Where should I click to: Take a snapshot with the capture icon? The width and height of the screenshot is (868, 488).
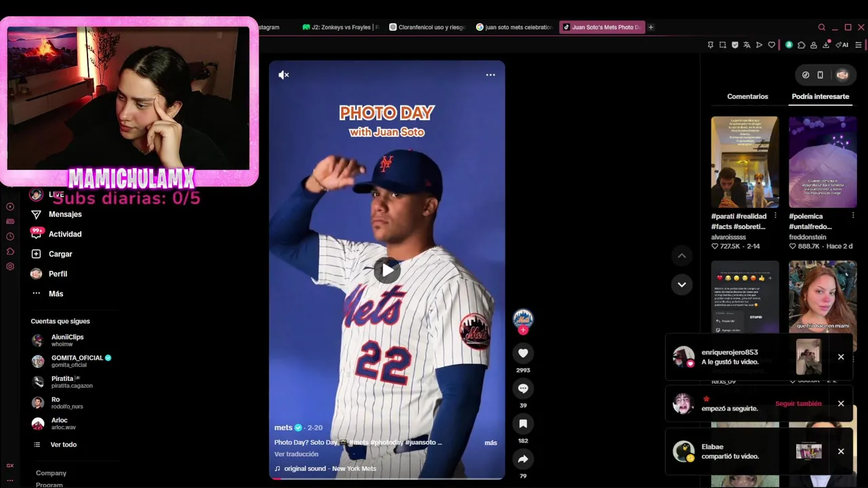723,45
